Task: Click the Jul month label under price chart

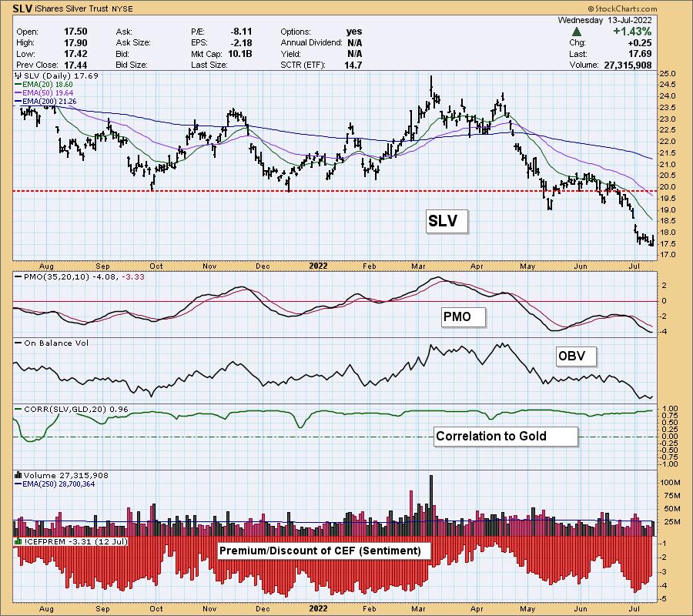Action: [634, 266]
